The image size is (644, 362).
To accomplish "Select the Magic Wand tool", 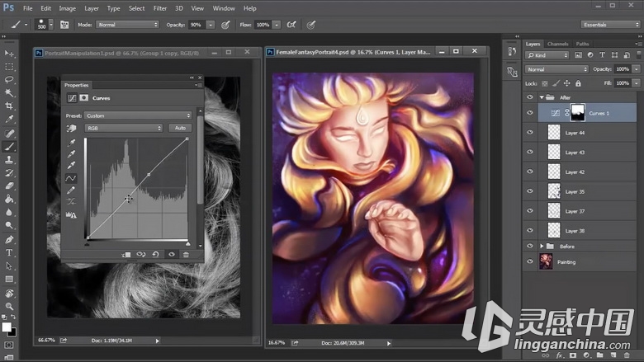I will 9,92.
